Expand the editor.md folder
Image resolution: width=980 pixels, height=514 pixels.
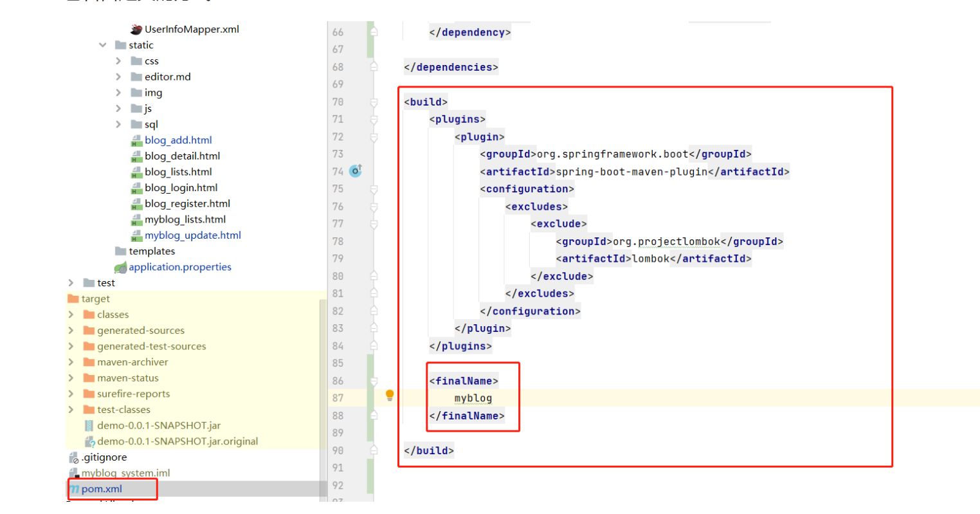tap(118, 77)
